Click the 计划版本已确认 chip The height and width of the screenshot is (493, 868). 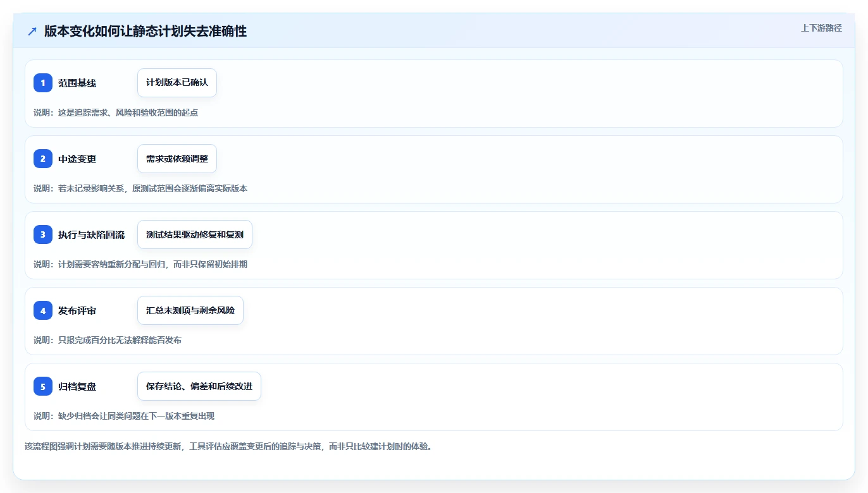pyautogui.click(x=177, y=83)
